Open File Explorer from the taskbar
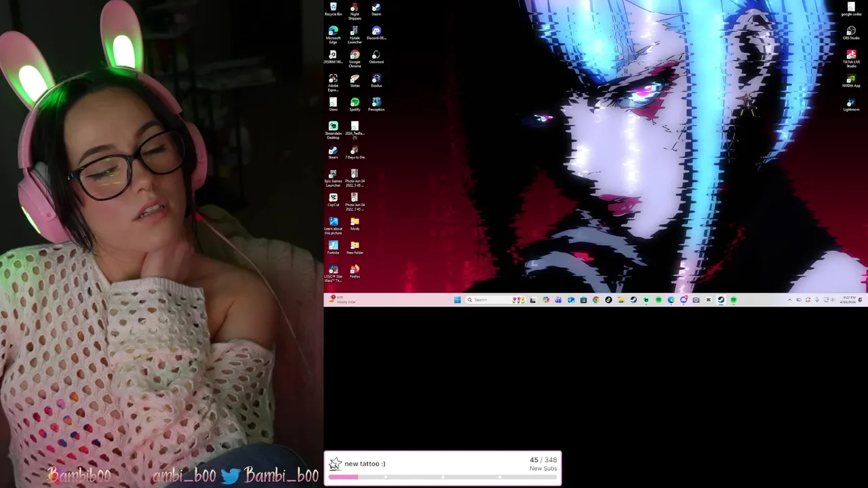Image resolution: width=868 pixels, height=488 pixels. point(620,300)
